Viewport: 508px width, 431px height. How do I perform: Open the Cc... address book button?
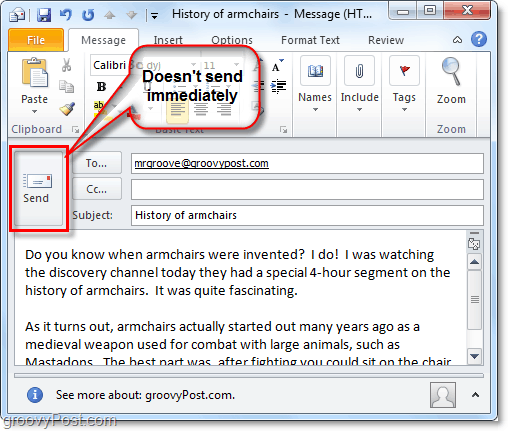pyautogui.click(x=97, y=189)
